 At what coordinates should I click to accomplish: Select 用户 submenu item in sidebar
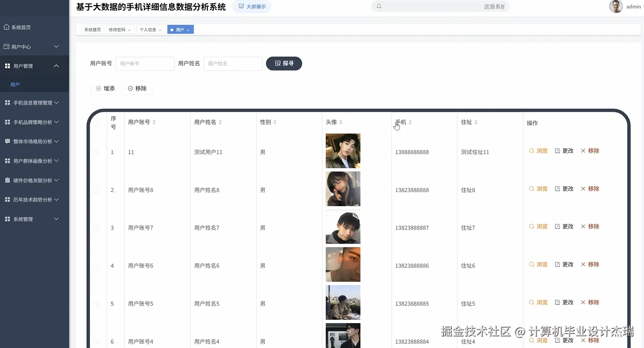pos(15,85)
